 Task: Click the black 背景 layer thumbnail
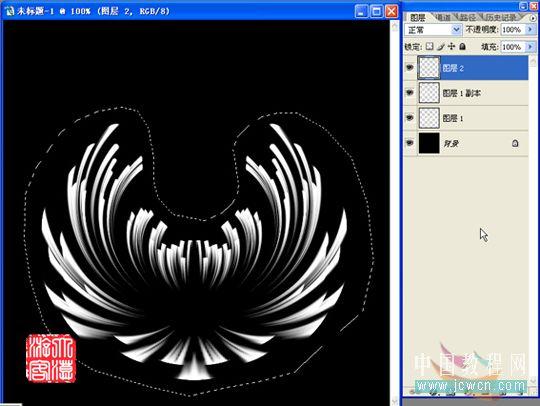coord(429,143)
